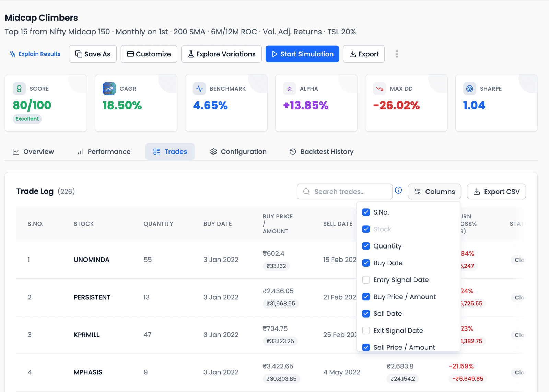Screen dimensions: 549x392
Task: Uncheck the Buy Date column checkbox
Action: pos(366,263)
